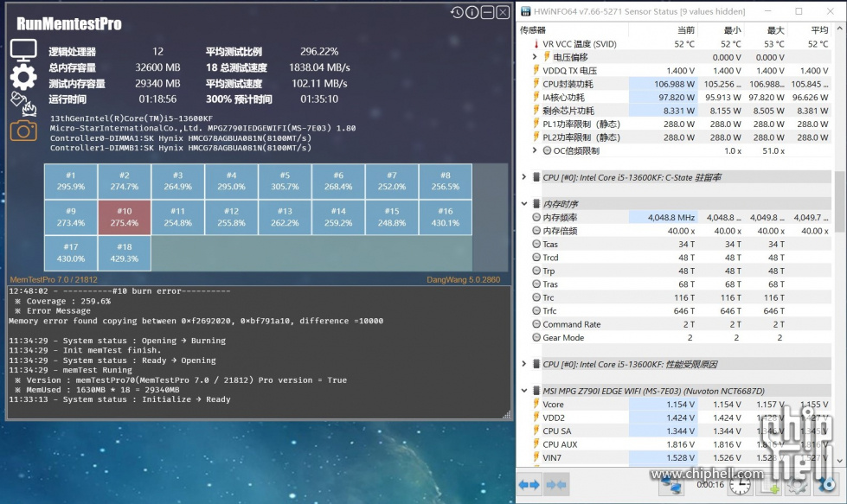Click the '1838.04 MB/s' total speed value
Image resolution: width=847 pixels, height=504 pixels.
tap(319, 67)
